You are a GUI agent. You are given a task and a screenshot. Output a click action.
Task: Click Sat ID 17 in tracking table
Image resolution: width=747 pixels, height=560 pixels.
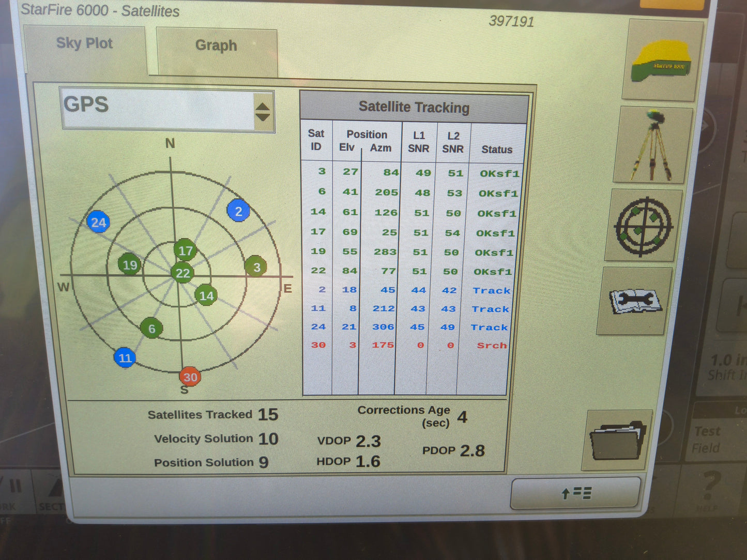point(318,231)
